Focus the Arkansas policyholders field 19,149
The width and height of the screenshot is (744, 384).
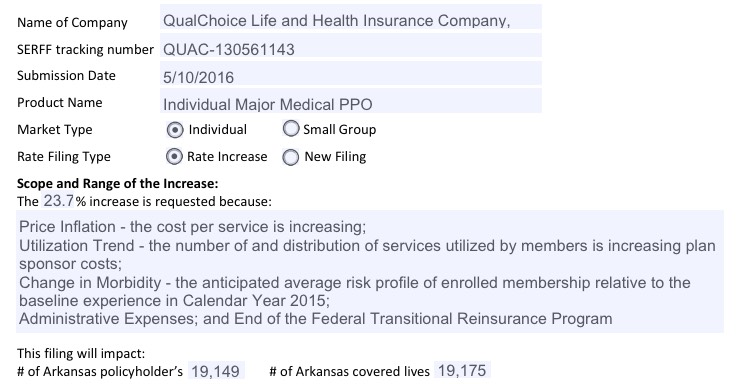(x=216, y=371)
